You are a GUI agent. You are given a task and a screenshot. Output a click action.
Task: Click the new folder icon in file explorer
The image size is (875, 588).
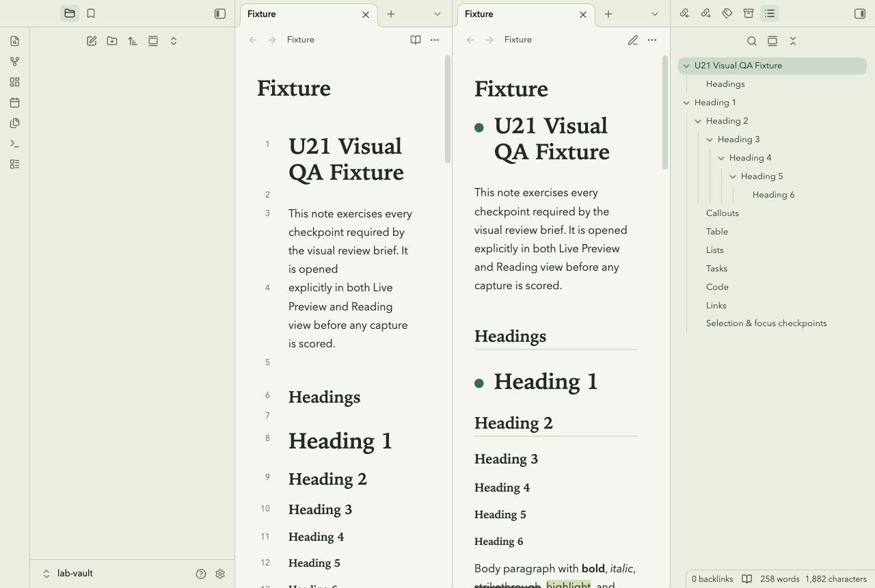112,41
